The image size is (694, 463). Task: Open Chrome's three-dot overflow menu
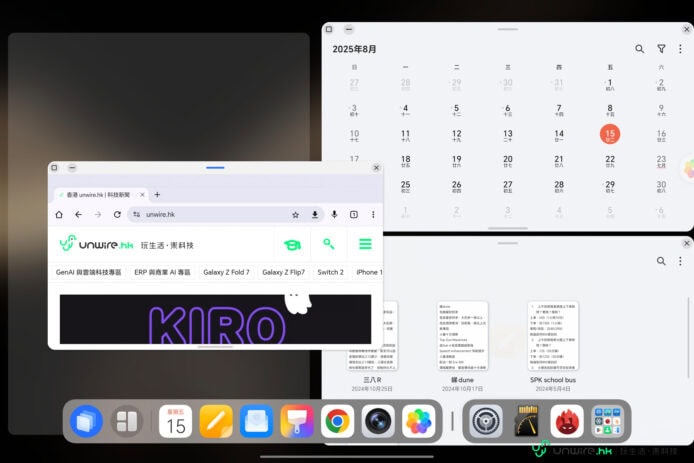click(x=371, y=214)
